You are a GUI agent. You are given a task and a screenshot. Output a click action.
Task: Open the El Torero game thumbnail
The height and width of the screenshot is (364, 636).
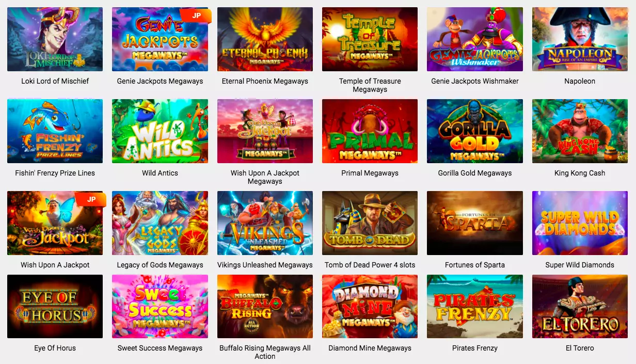tap(580, 307)
